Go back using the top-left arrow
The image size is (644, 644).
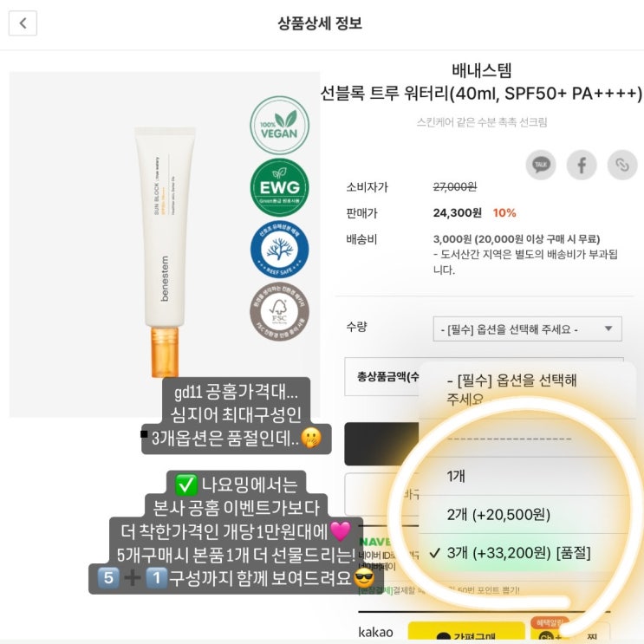(23, 23)
